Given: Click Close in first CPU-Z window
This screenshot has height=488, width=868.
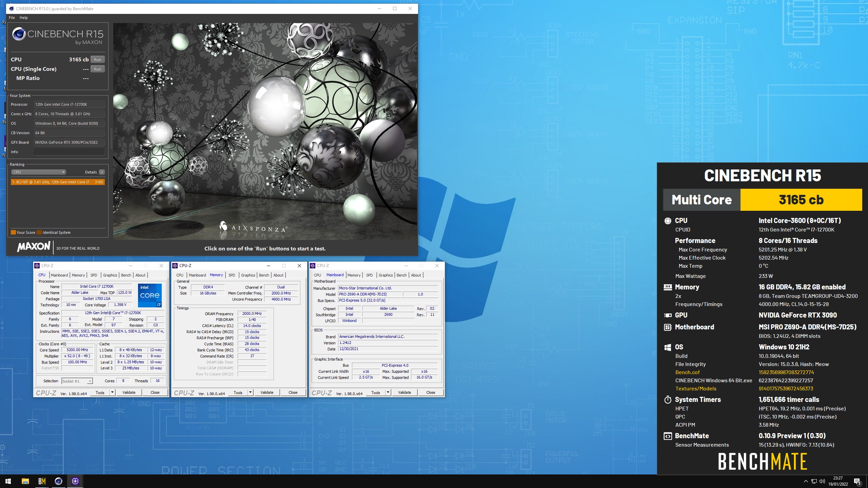Looking at the screenshot, I should (x=155, y=392).
